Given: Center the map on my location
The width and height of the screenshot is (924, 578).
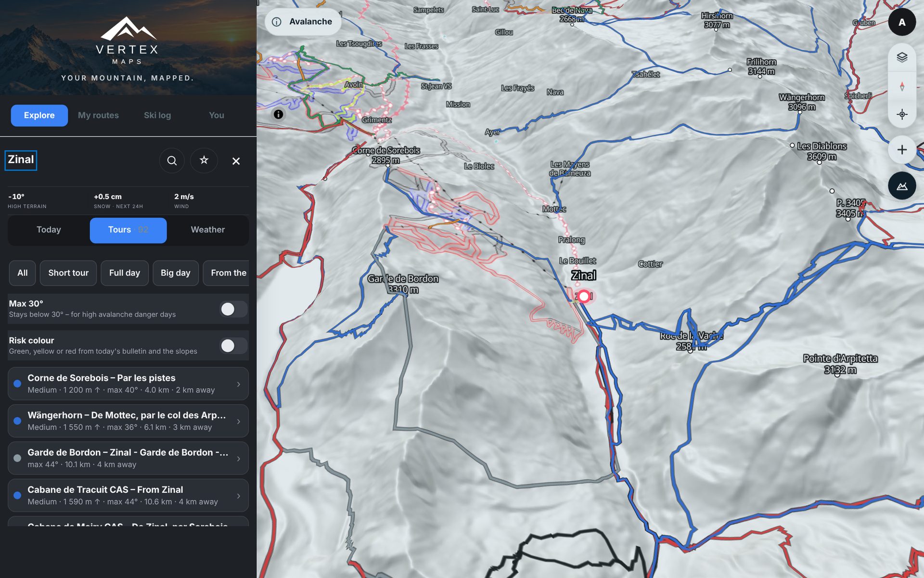Looking at the screenshot, I should tap(902, 114).
